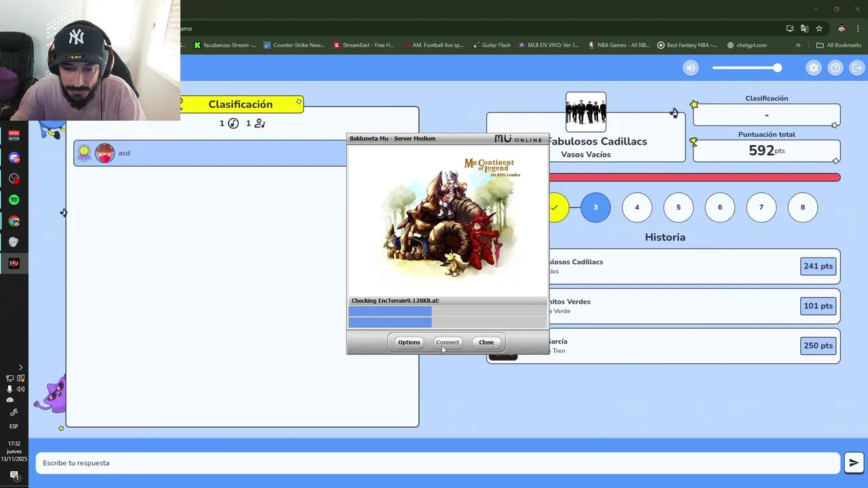
Task: Open the Chrome profile avatar
Action: click(x=842, y=28)
